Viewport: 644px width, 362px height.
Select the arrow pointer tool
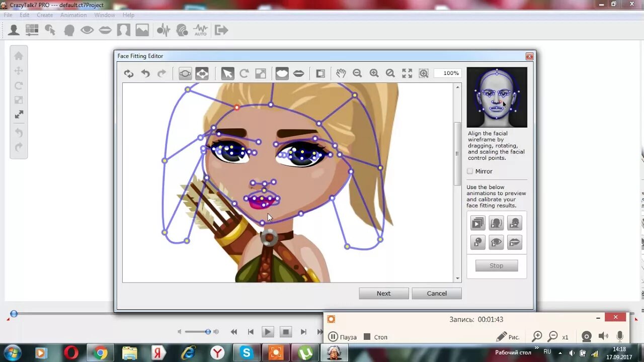click(x=227, y=73)
